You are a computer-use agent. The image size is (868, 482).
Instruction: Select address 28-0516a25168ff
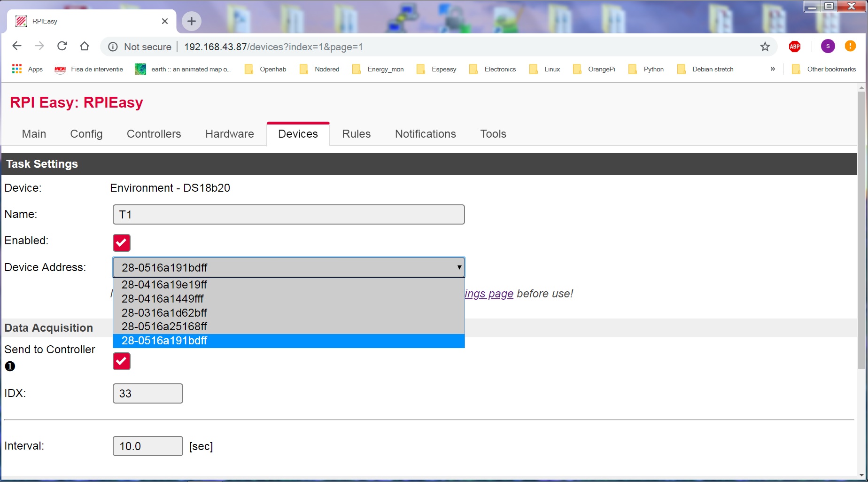point(289,327)
